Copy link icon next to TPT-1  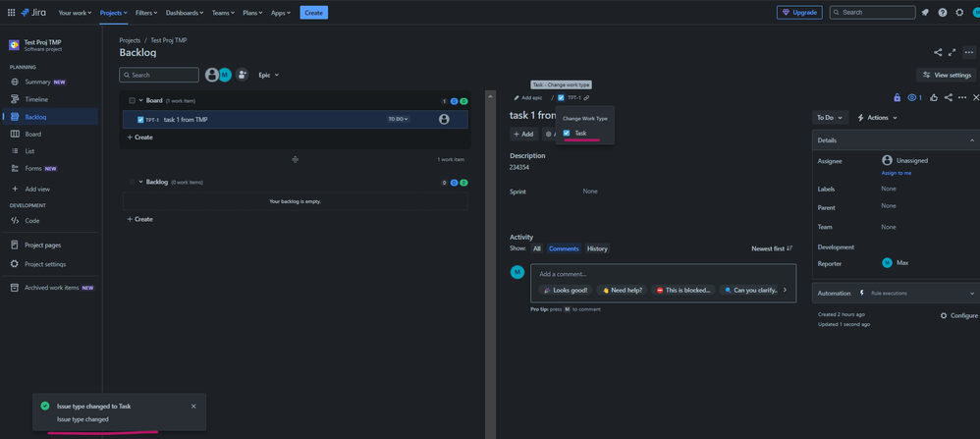(x=586, y=97)
